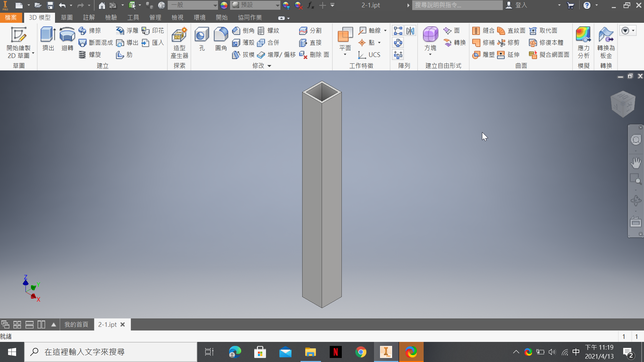Choose the Stitch (縫合) surface tool
Viewport: 644px width, 362px height.
(483, 31)
